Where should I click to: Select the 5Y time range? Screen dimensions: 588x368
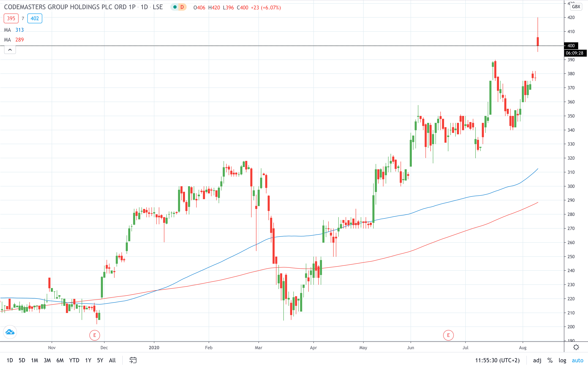(x=100, y=360)
